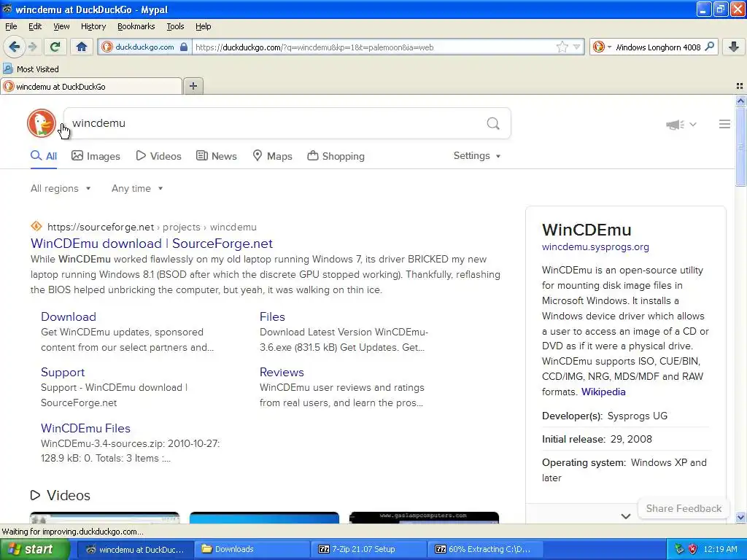
Task: Click the Share Feedback button
Action: [684, 508]
